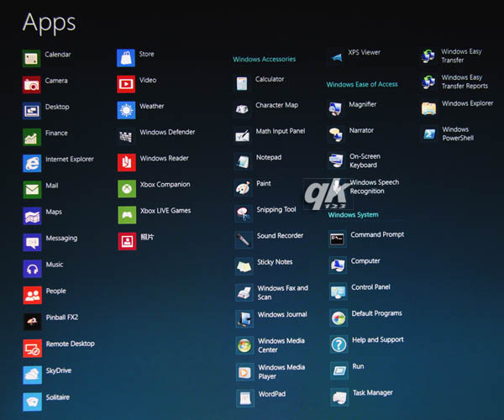Launch the Windows PowerShell icon
The height and width of the screenshot is (420, 504).
click(428, 134)
